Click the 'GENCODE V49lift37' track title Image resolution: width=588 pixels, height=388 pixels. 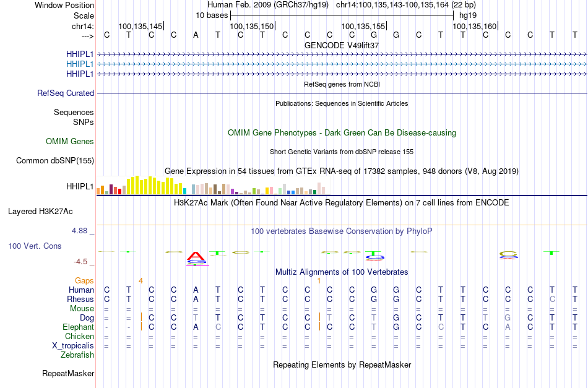(342, 45)
